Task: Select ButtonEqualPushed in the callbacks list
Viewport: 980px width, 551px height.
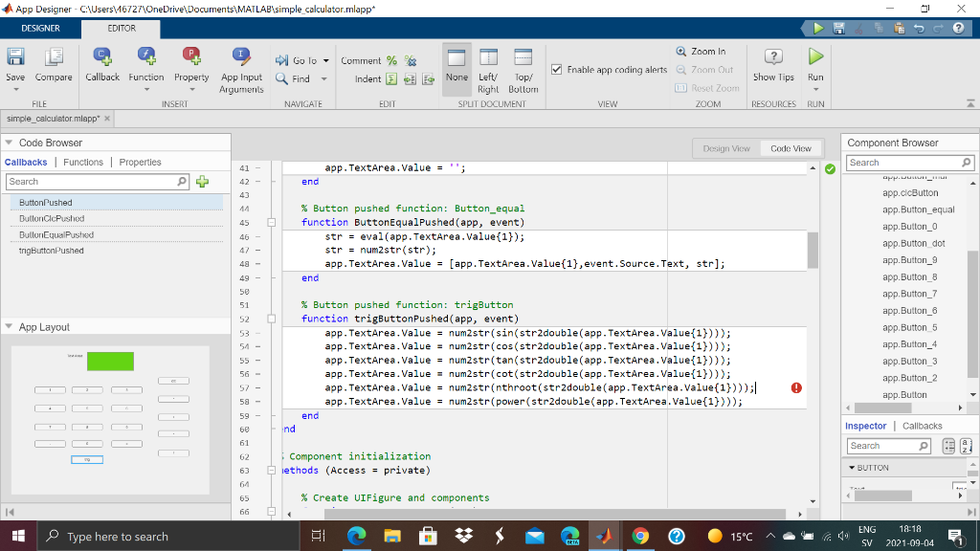Action: pyautogui.click(x=56, y=234)
